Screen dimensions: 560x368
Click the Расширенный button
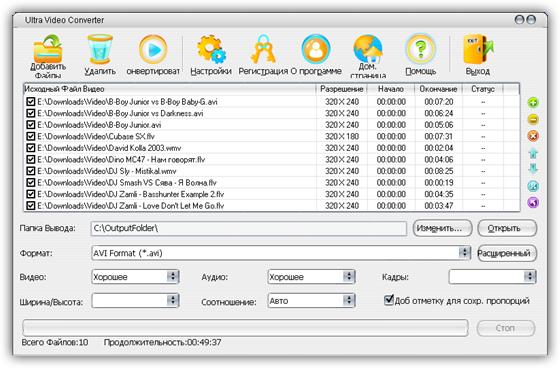point(507,253)
